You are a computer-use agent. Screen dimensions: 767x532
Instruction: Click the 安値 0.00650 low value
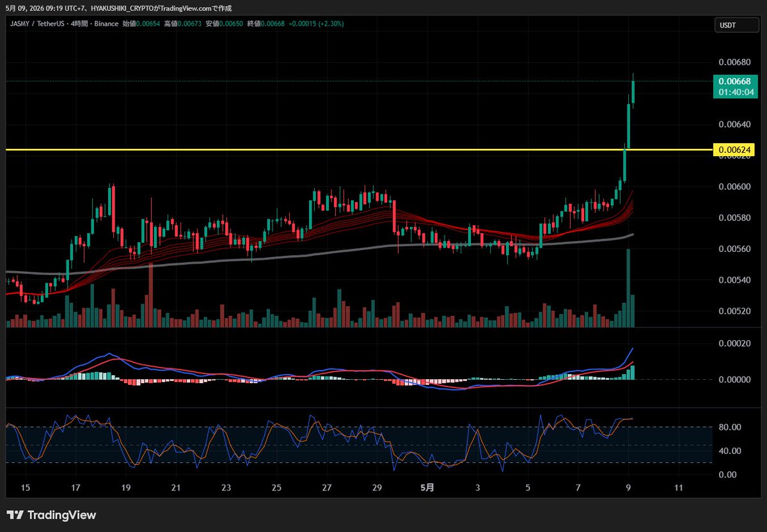click(224, 24)
